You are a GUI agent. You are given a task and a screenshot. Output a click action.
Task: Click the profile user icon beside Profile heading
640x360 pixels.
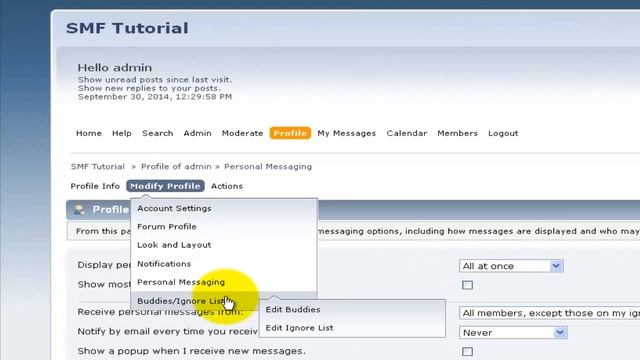(x=79, y=209)
